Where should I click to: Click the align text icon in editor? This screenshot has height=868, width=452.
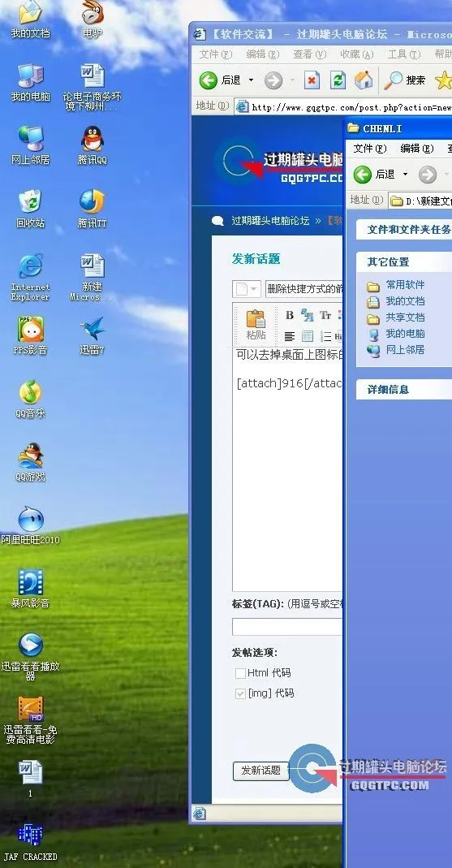[x=290, y=336]
